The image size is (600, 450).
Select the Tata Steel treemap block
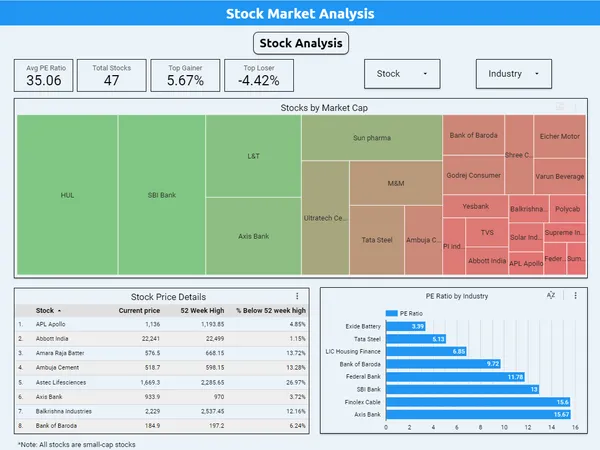point(377,240)
